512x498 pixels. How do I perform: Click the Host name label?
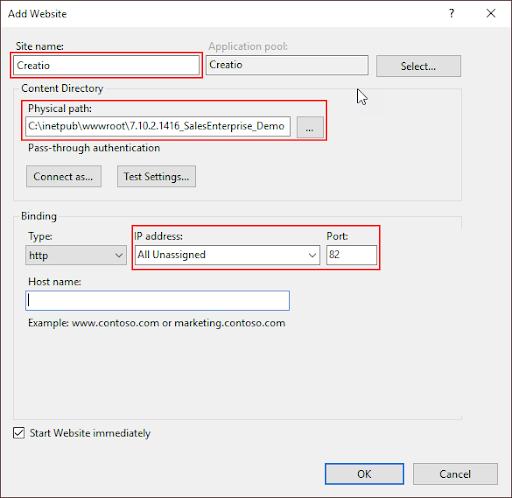click(x=55, y=282)
